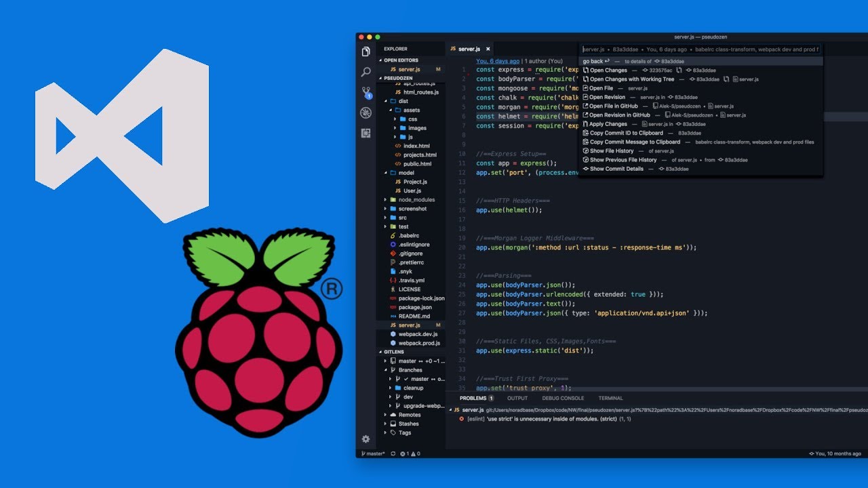
Task: Switch to the OUTPUT panel tab
Action: pos(517,398)
